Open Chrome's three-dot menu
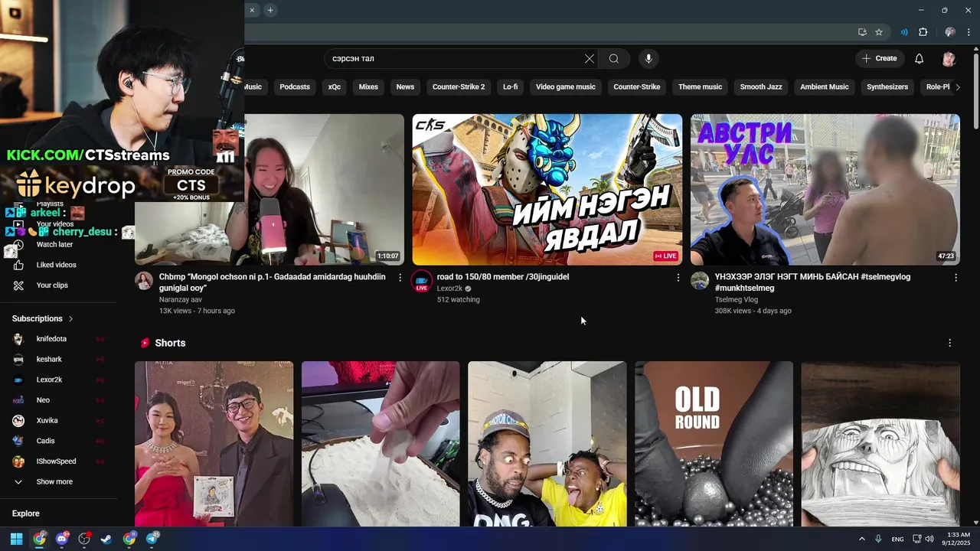The image size is (980, 551). (x=970, y=32)
